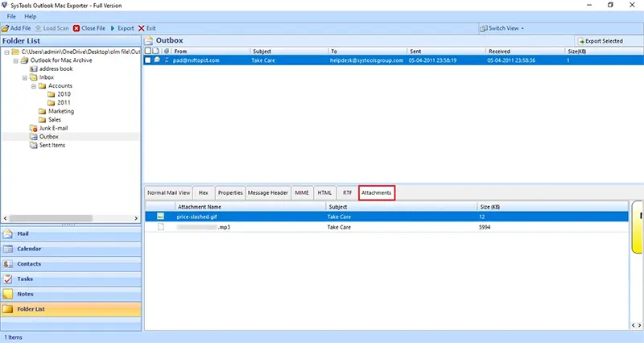Open the MIME tab

302,192
